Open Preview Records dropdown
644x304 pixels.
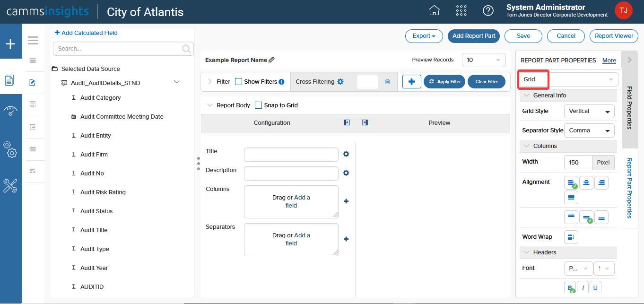click(484, 60)
